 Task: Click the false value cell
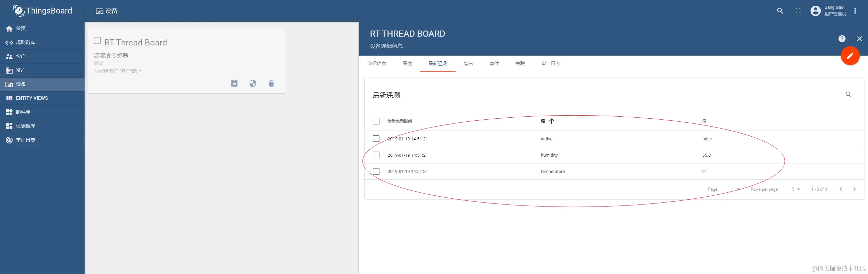[707, 139]
